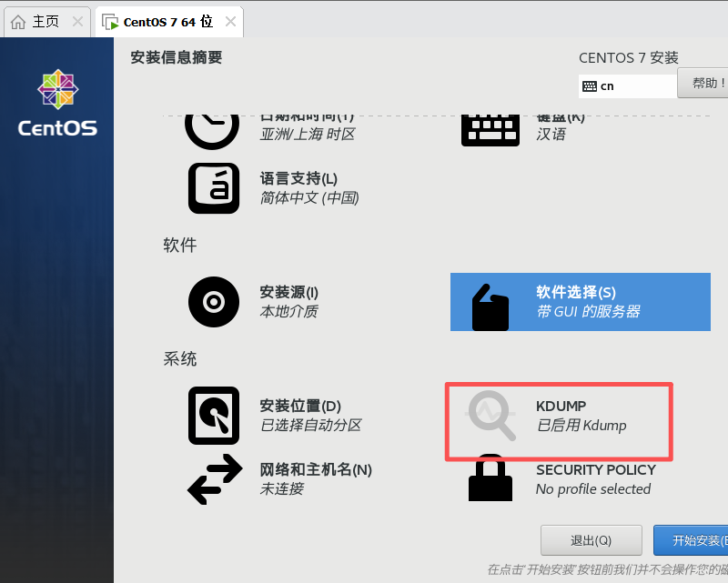Switch to the 主页 tab
The width and height of the screenshot is (728, 583).
coord(47,21)
